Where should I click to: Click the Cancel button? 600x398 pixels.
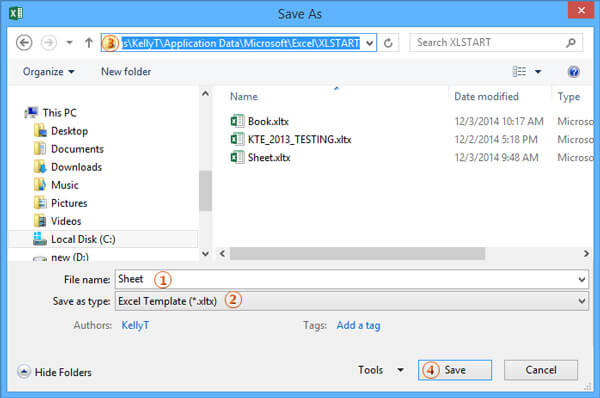click(541, 370)
